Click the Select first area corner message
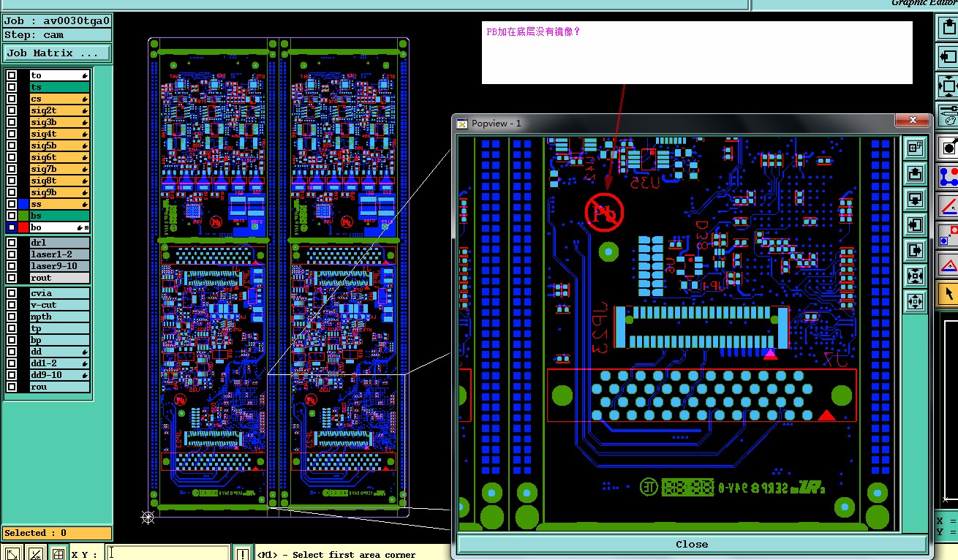 336,555
